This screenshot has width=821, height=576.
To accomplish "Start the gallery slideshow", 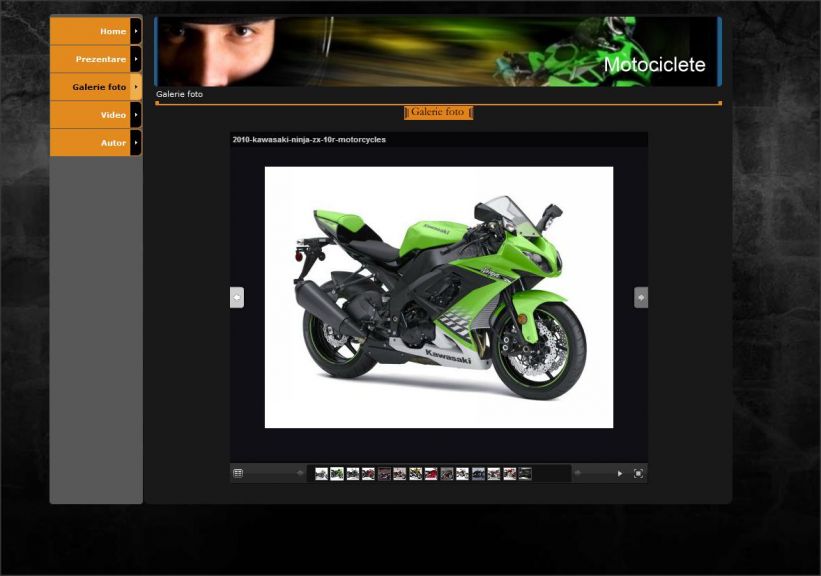I will coord(620,473).
